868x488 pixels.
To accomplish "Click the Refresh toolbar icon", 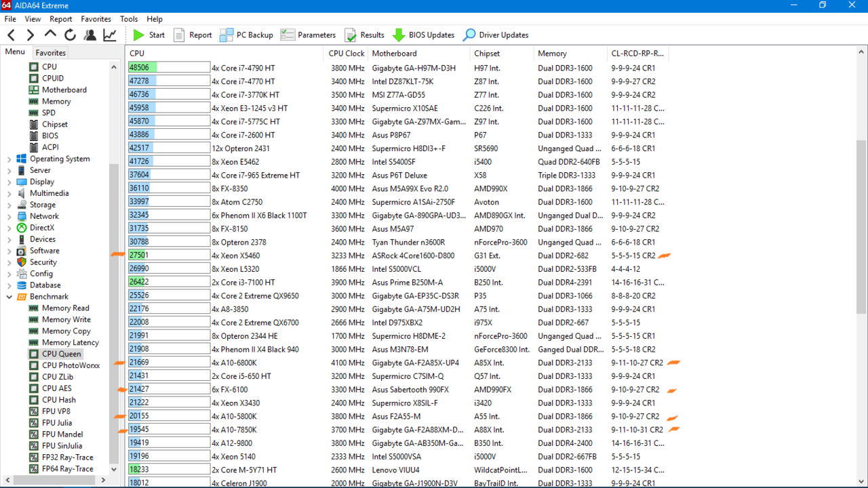I will (70, 35).
